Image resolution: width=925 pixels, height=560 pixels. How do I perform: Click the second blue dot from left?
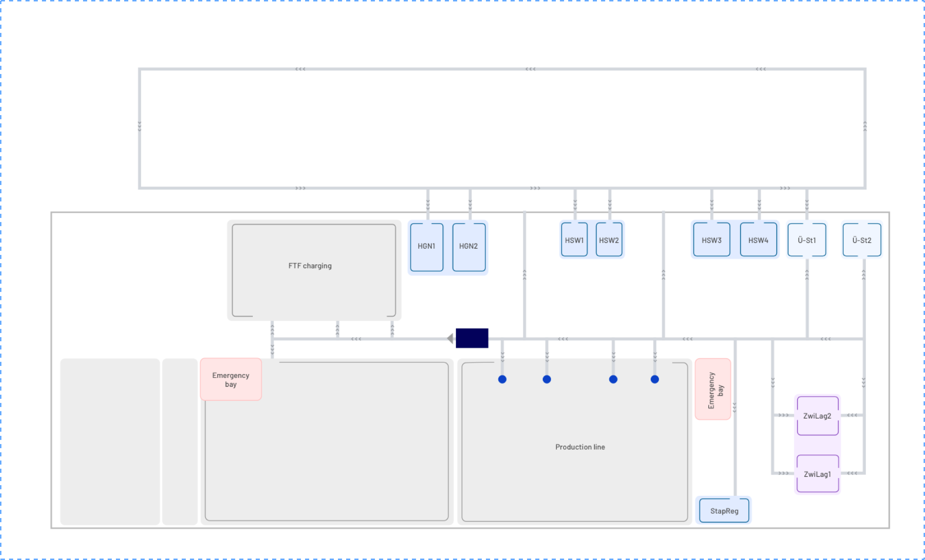tap(547, 379)
